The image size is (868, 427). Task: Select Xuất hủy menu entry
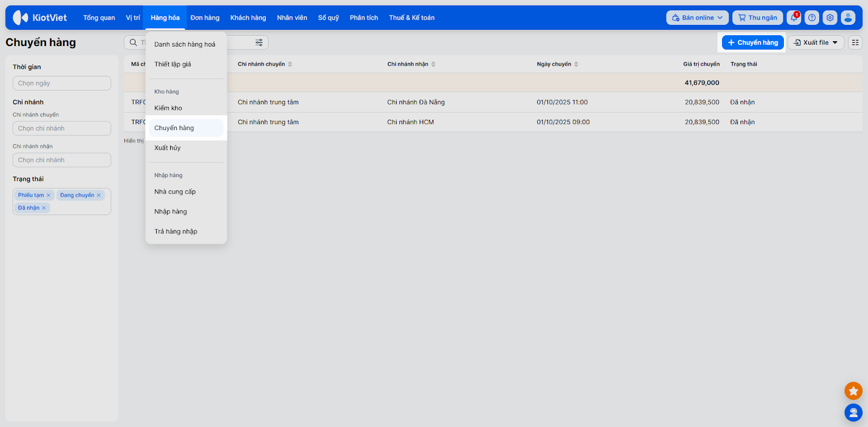tap(186, 148)
